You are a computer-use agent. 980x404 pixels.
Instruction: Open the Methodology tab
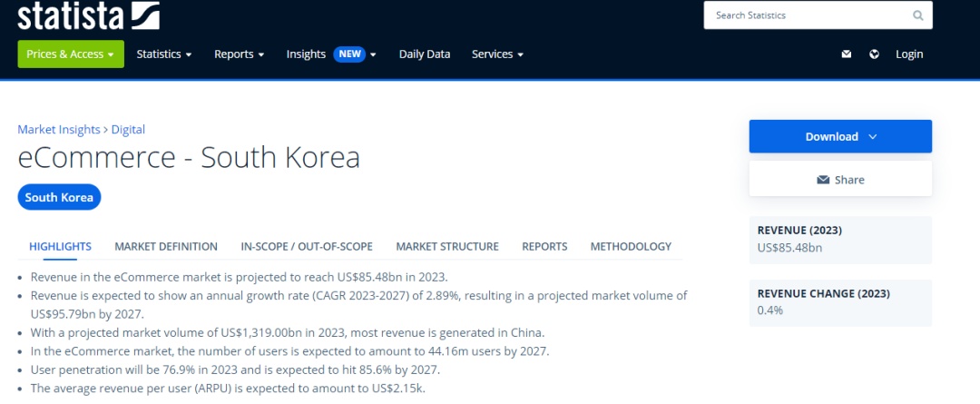[631, 246]
